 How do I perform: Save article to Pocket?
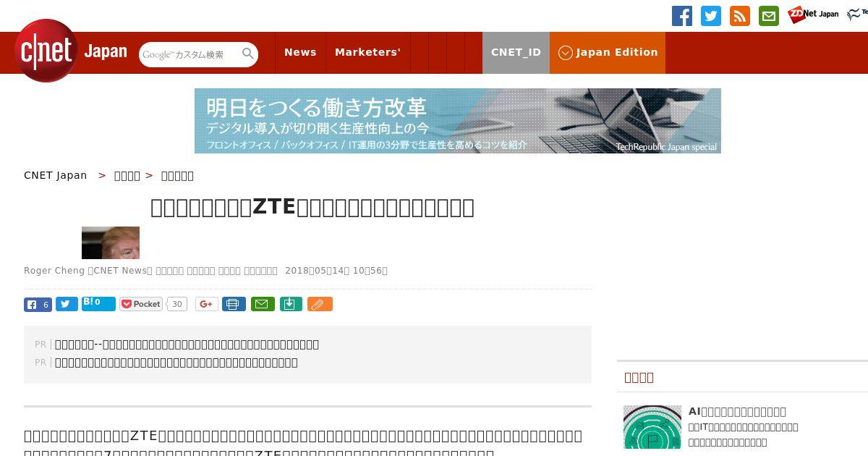[x=141, y=304]
